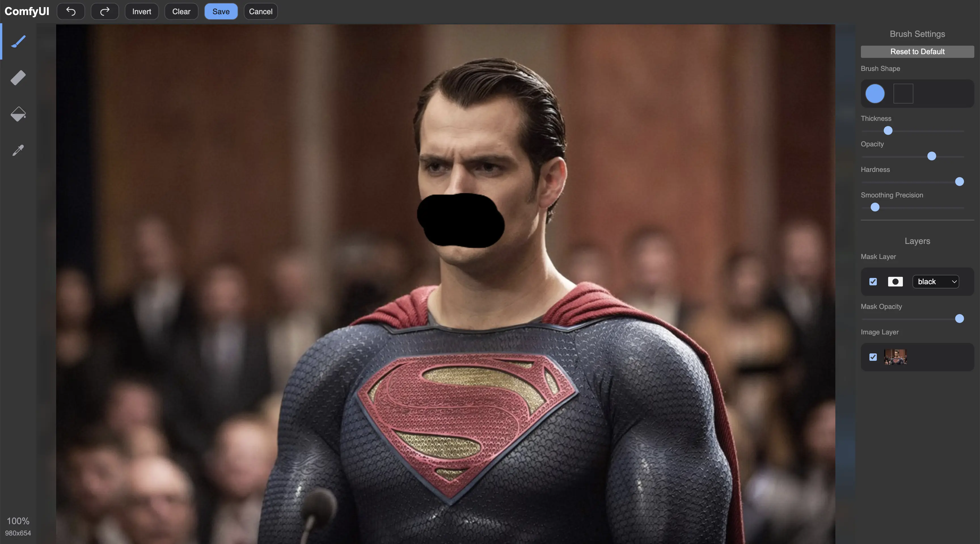Select the Eraser tool
Screen dimensions: 980x544
[x=18, y=78]
